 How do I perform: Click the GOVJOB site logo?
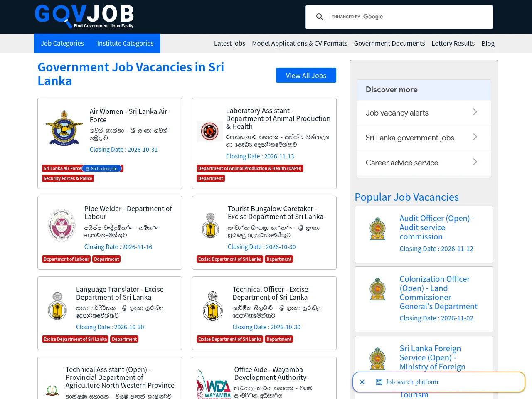click(84, 17)
